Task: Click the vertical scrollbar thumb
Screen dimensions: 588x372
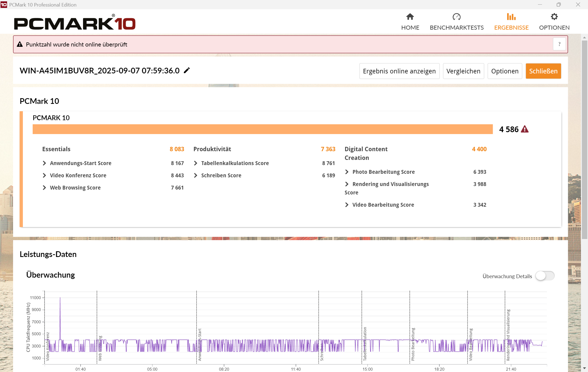Action: click(x=584, y=139)
